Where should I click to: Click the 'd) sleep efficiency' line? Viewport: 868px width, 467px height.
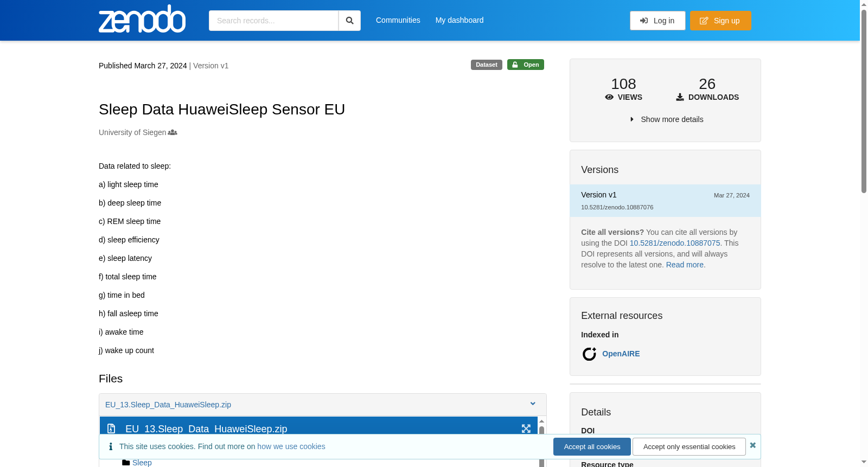pos(129,240)
